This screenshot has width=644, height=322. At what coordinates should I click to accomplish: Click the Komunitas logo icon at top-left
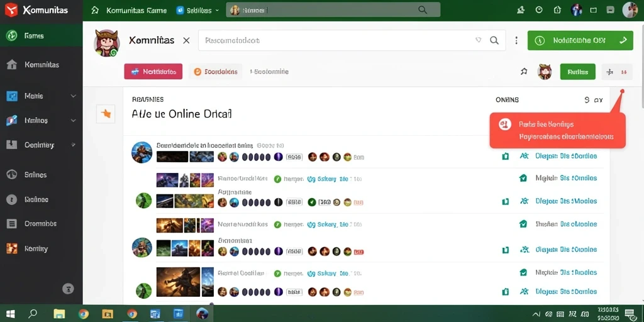(x=11, y=10)
